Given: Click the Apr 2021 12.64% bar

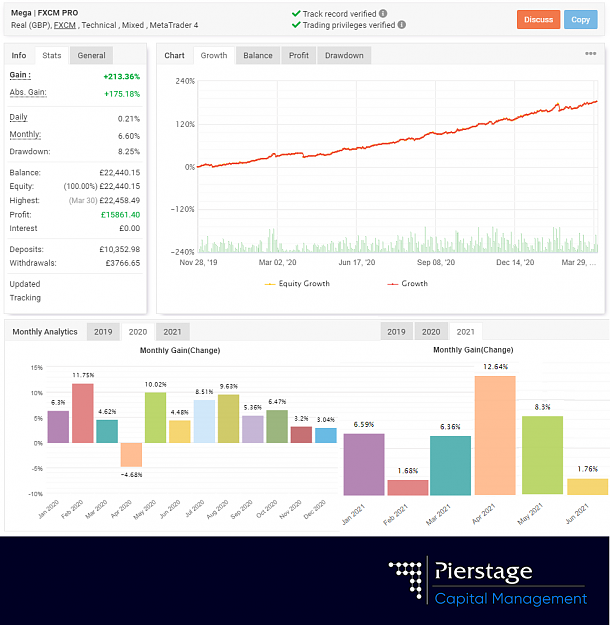Looking at the screenshot, I should tap(495, 435).
